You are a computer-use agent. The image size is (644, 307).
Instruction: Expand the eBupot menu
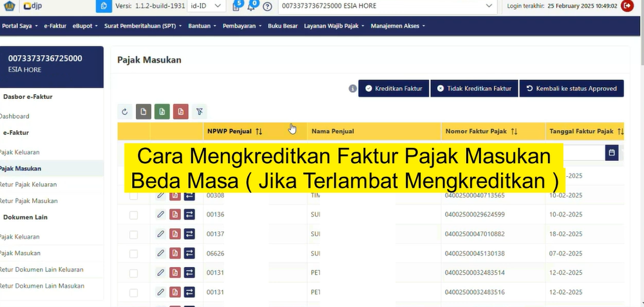[x=86, y=26]
